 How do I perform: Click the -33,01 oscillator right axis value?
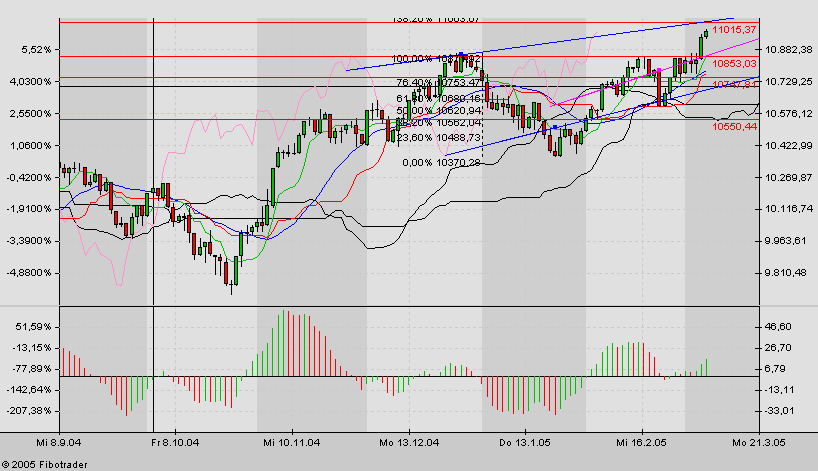point(779,410)
